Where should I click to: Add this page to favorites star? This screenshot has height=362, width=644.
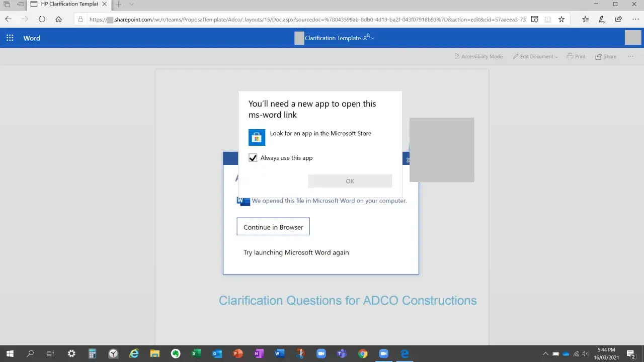pos(561,20)
